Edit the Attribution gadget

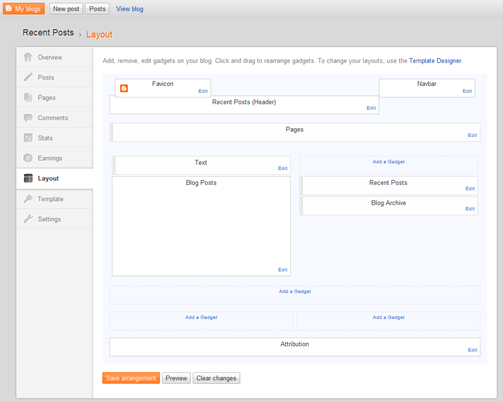pos(472,350)
